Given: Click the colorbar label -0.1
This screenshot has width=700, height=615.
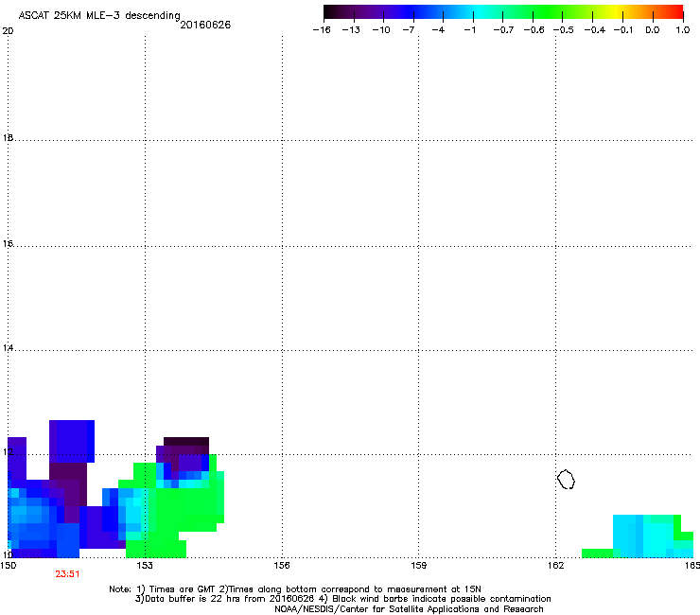Looking at the screenshot, I should pos(623,30).
